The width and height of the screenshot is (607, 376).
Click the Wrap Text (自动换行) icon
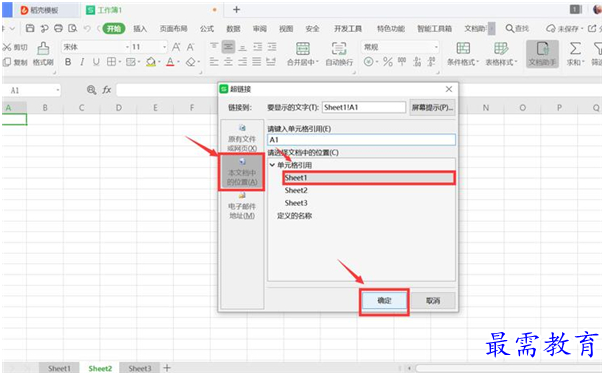pos(339,48)
